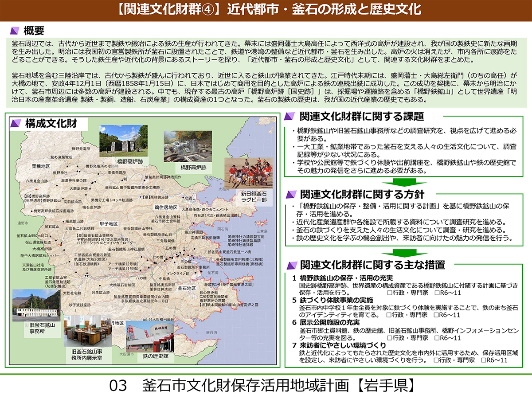Click the 甲子地区 label on the map
532x399 pixels.
coord(108,223)
